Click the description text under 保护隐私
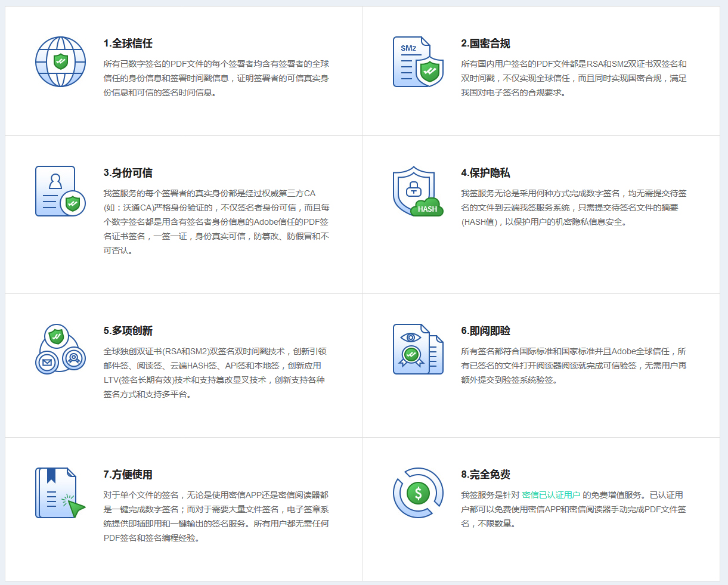 [574, 208]
